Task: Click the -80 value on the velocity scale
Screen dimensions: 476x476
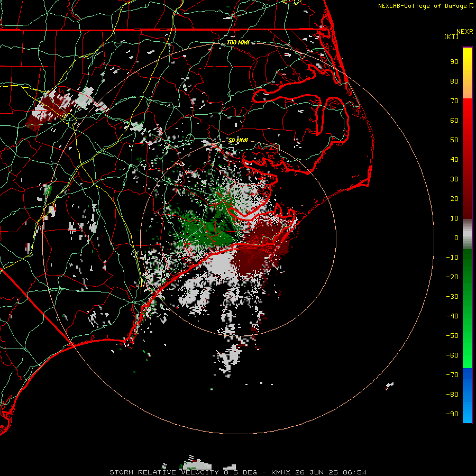Action: click(452, 395)
